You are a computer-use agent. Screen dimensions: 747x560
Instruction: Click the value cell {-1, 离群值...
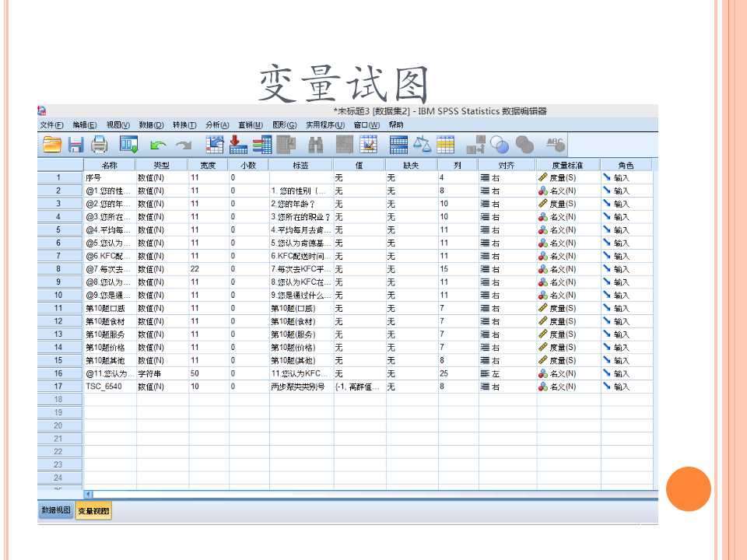(x=359, y=387)
